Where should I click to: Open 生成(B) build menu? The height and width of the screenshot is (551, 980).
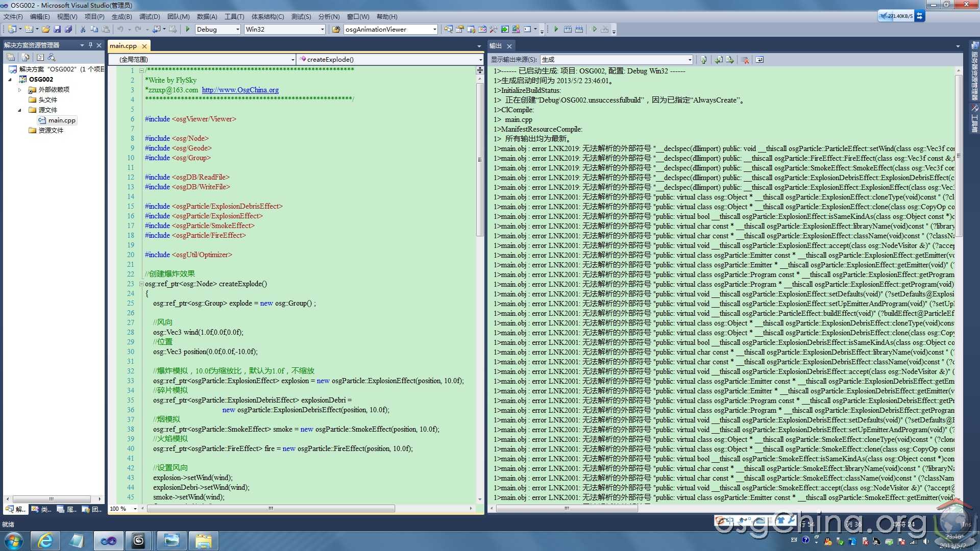click(121, 16)
